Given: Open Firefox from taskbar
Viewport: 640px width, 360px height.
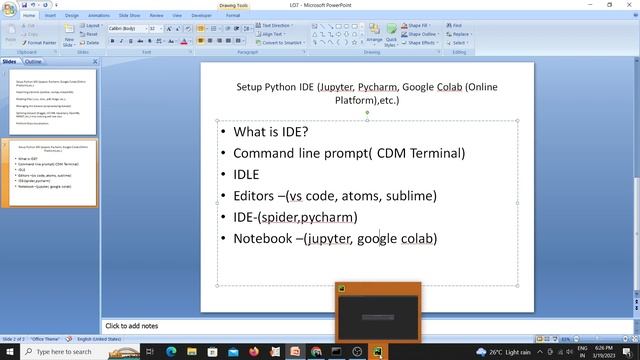Looking at the screenshot, I should (254, 352).
